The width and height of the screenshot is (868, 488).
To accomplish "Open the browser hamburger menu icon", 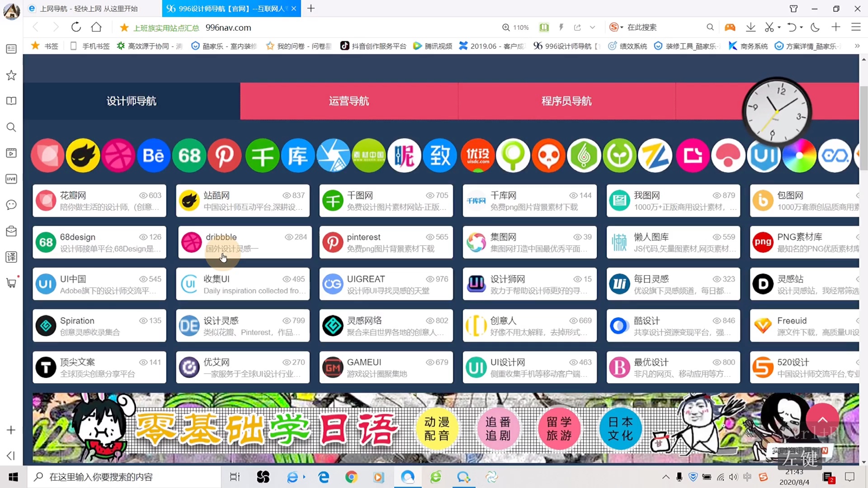I will click(x=856, y=27).
